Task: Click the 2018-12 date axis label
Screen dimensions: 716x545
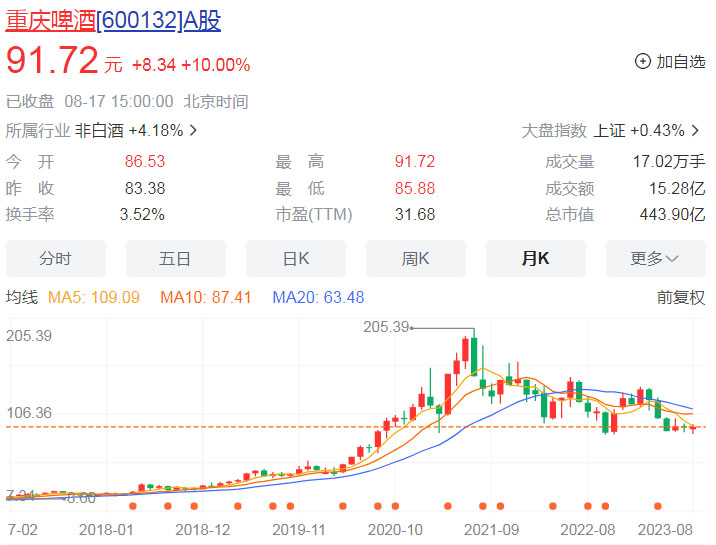Action: click(x=202, y=530)
